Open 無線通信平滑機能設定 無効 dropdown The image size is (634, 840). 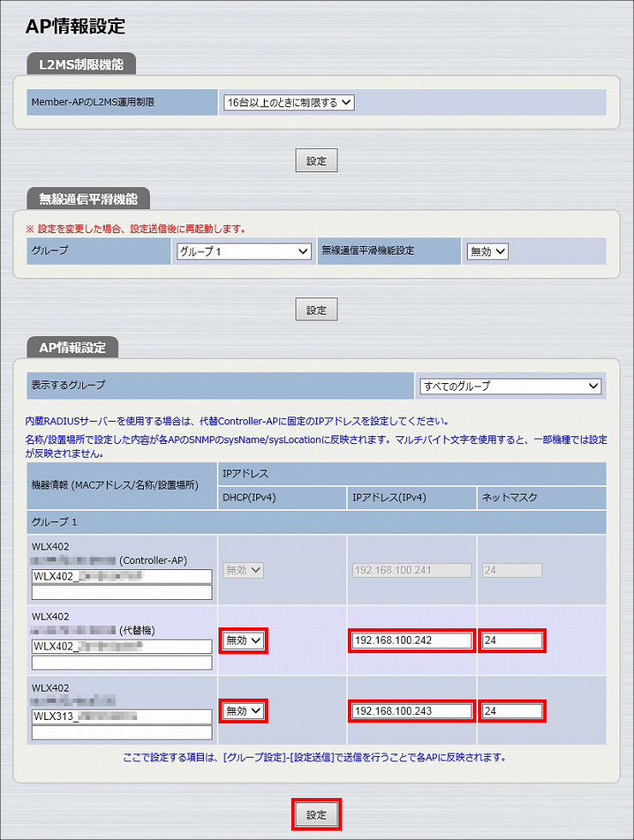(x=487, y=251)
